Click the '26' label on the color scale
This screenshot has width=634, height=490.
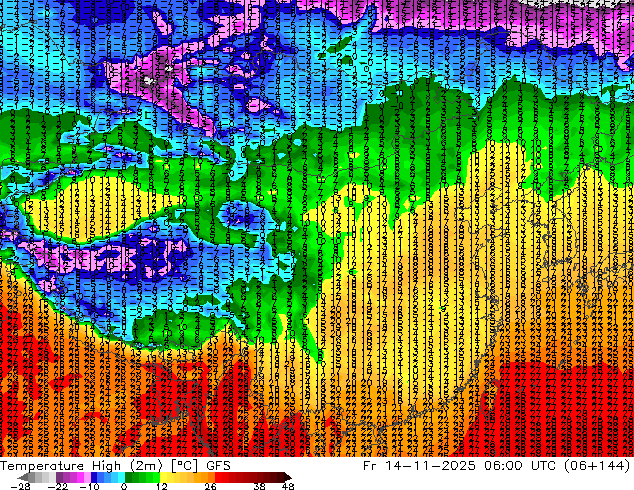pos(210,486)
